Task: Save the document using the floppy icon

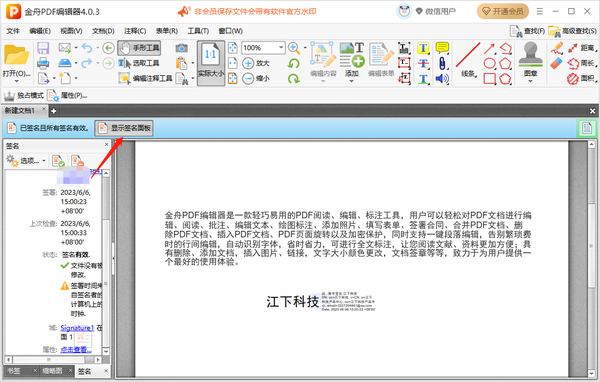Action: 43,48
